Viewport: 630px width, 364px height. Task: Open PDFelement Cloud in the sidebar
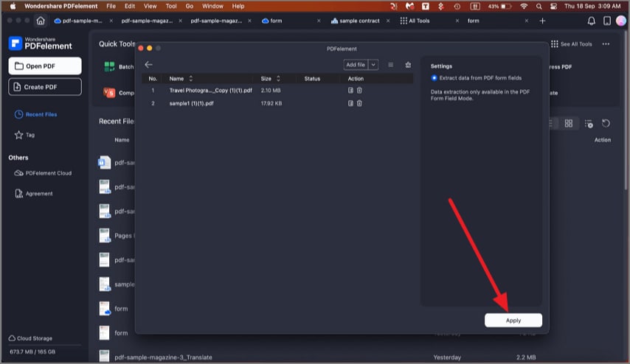pos(43,173)
